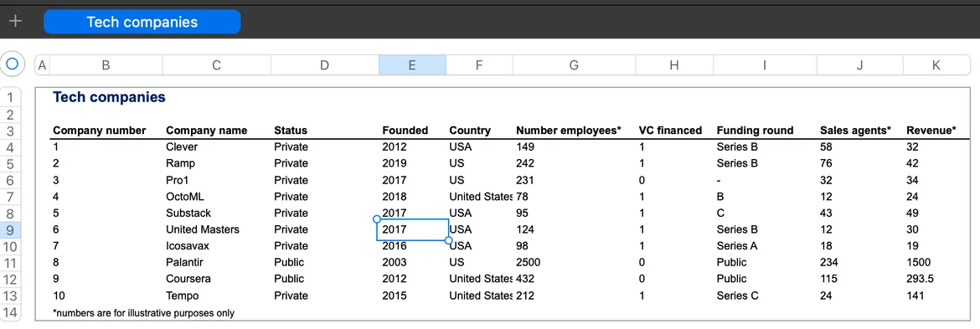
Task: Select the 'Substack' company name cell
Action: pos(188,213)
